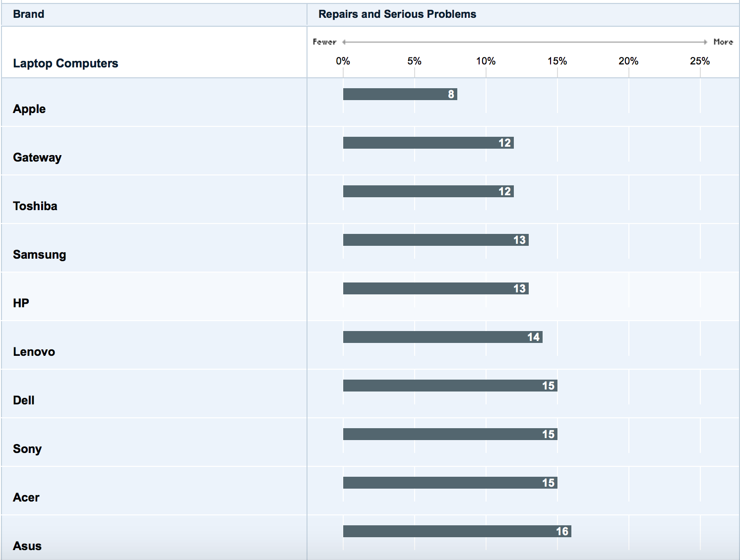Click the 20% axis label
Image resolution: width=740 pixels, height=560 pixels.
[628, 61]
